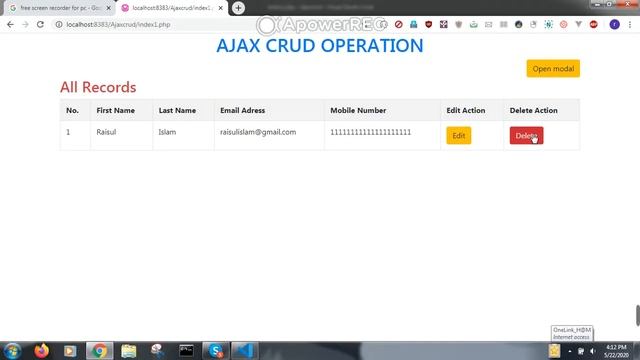Open the Windows Start menu

click(x=12, y=351)
